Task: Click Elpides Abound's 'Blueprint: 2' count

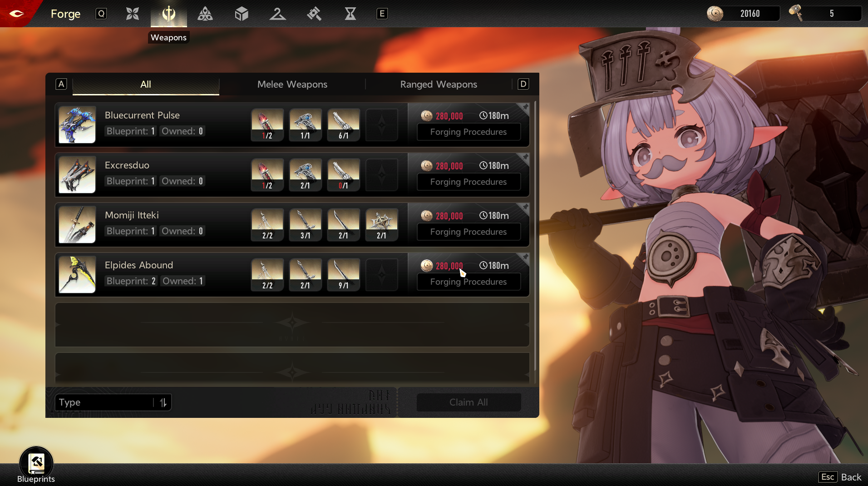Action: [131, 281]
